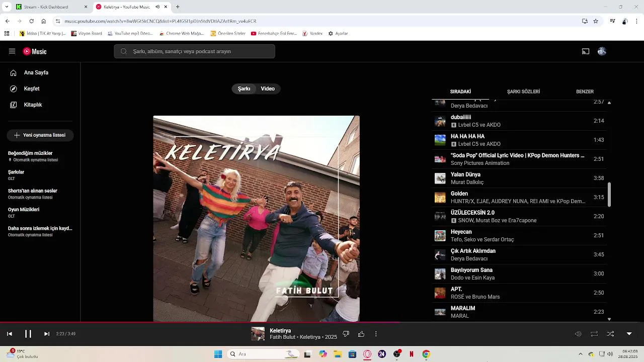Click the Keletirya album artwork
Screen dimensions: 644x362
pos(256,219)
